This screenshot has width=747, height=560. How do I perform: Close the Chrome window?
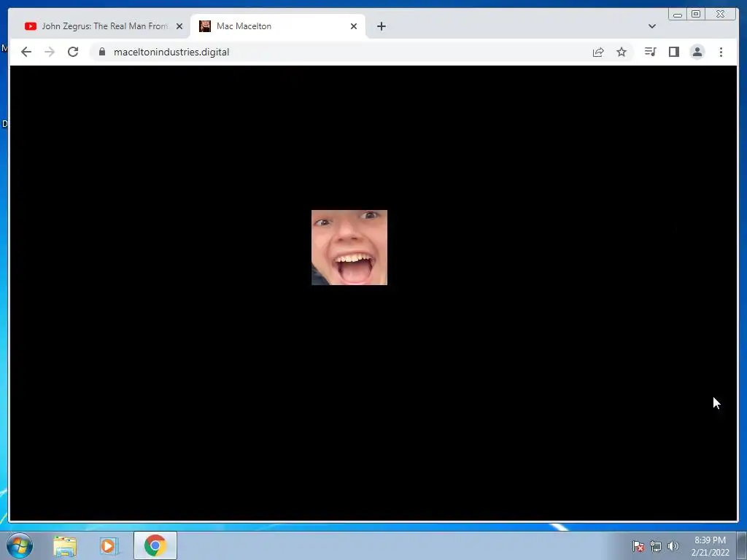[720, 15]
